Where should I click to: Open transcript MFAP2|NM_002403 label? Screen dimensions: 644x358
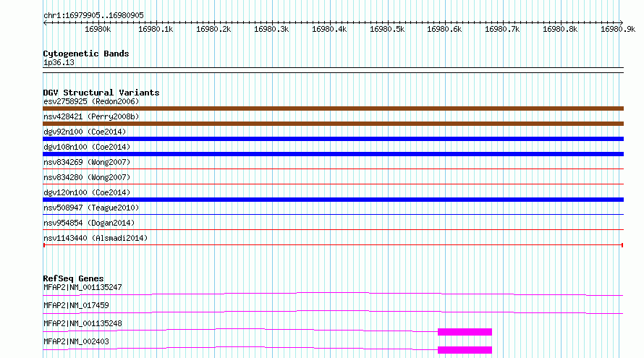click(76, 341)
